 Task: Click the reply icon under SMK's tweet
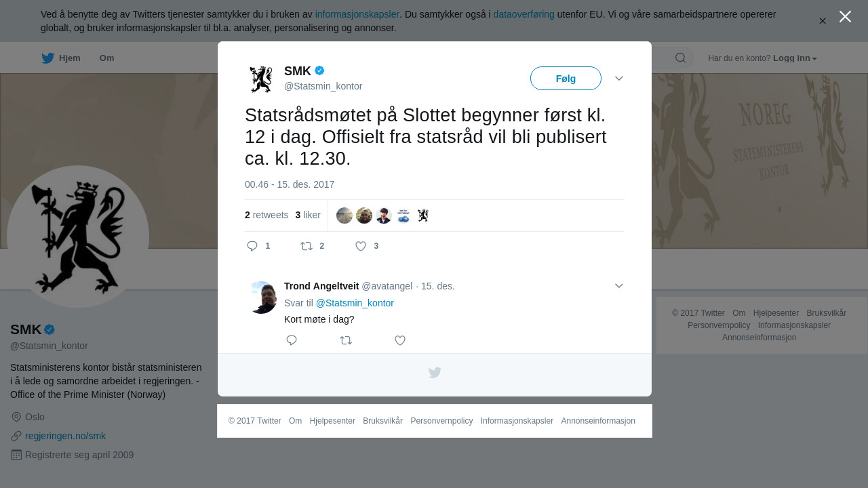(x=252, y=246)
